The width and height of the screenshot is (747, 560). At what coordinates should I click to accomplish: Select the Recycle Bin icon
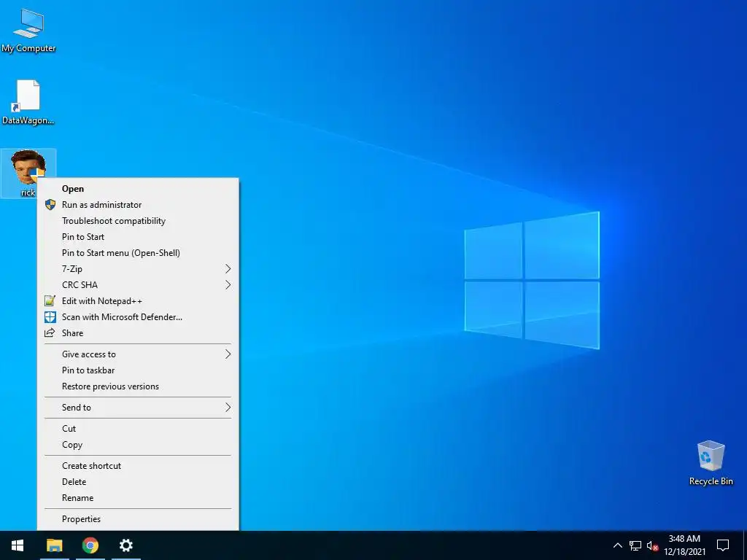pyautogui.click(x=711, y=462)
